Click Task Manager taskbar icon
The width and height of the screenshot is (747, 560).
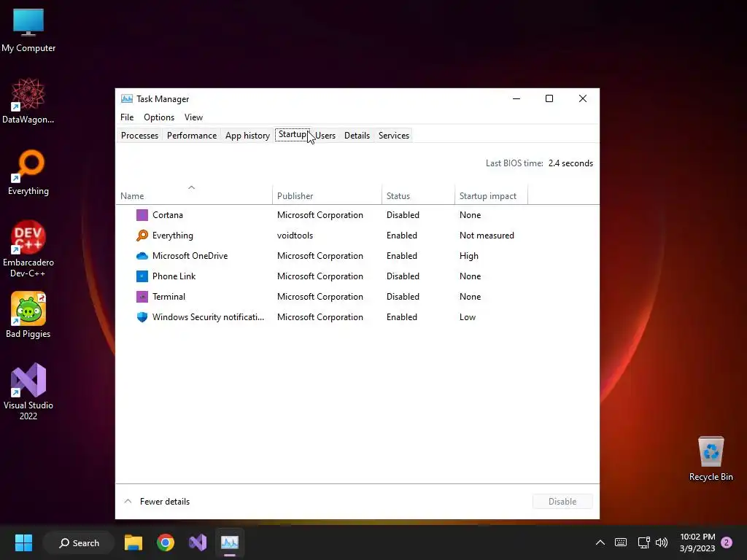pyautogui.click(x=230, y=542)
